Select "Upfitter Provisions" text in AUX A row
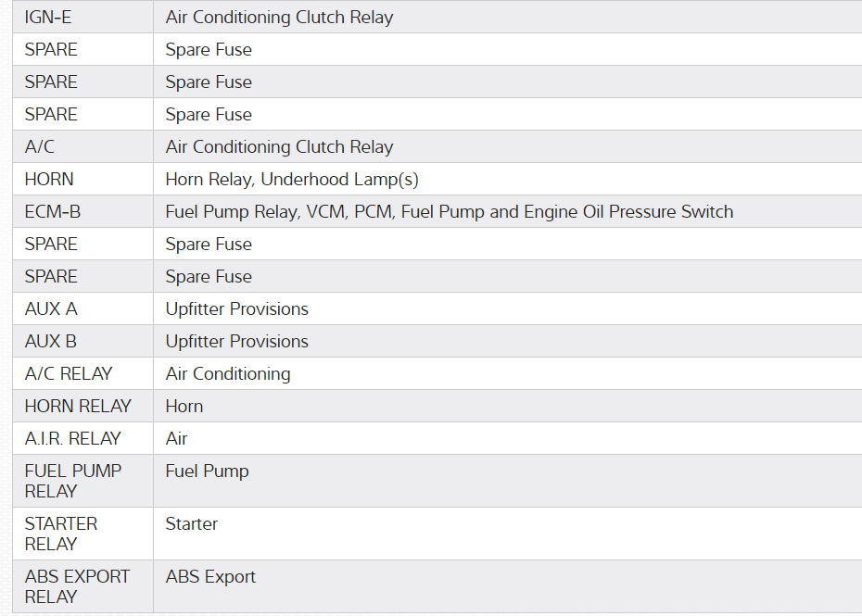862x616 pixels. click(236, 309)
